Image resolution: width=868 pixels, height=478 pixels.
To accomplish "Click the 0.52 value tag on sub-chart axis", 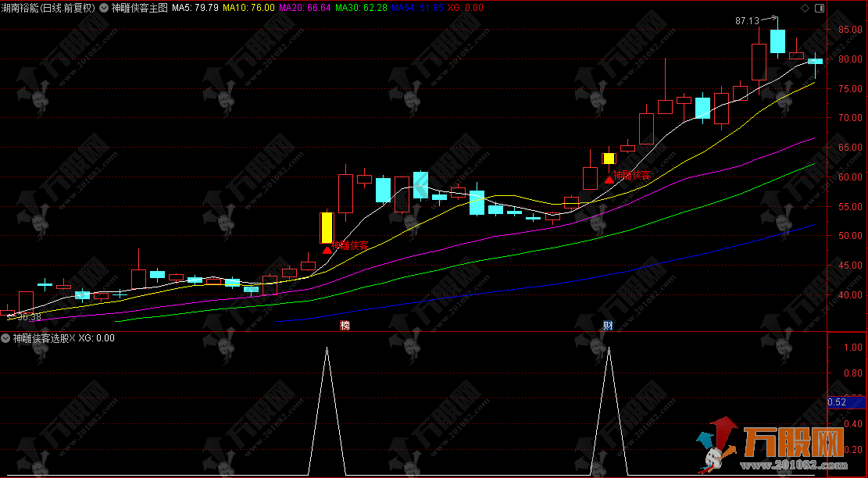I will tap(838, 402).
